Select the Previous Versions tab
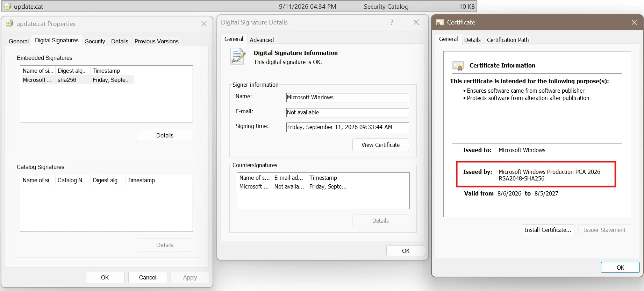This screenshot has height=291, width=644. click(x=156, y=41)
